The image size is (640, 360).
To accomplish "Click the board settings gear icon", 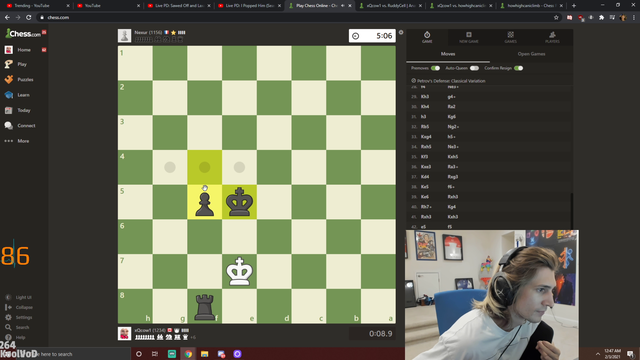I will tap(401, 32).
